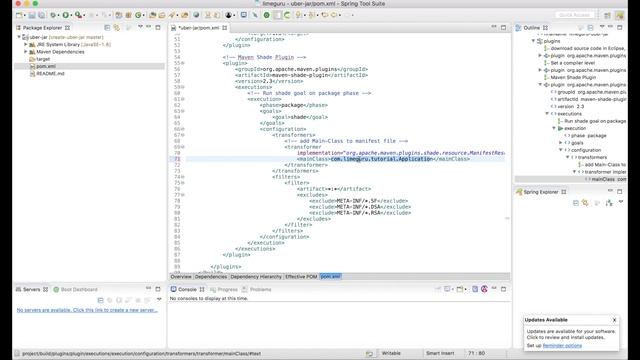Open the Boot Dashboard tab
The image size is (640, 360).
point(76,289)
